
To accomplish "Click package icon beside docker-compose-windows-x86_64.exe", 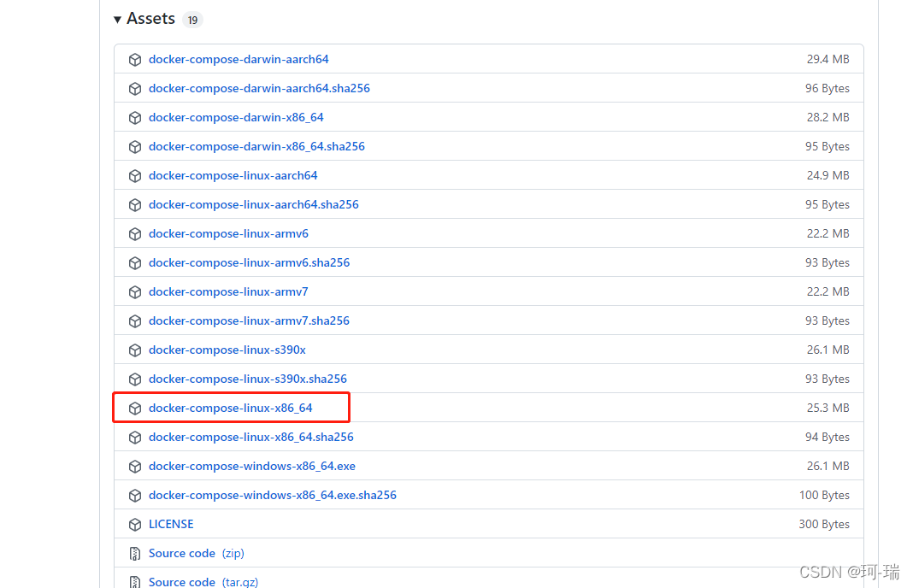I will point(135,467).
